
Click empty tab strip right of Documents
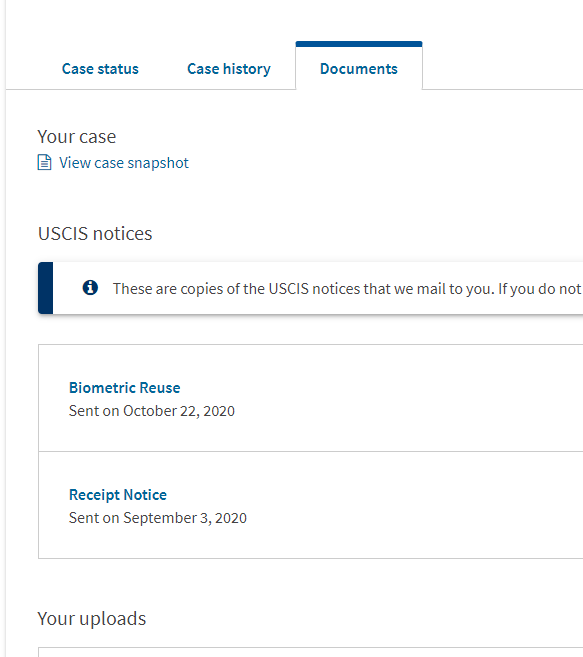coord(503,67)
